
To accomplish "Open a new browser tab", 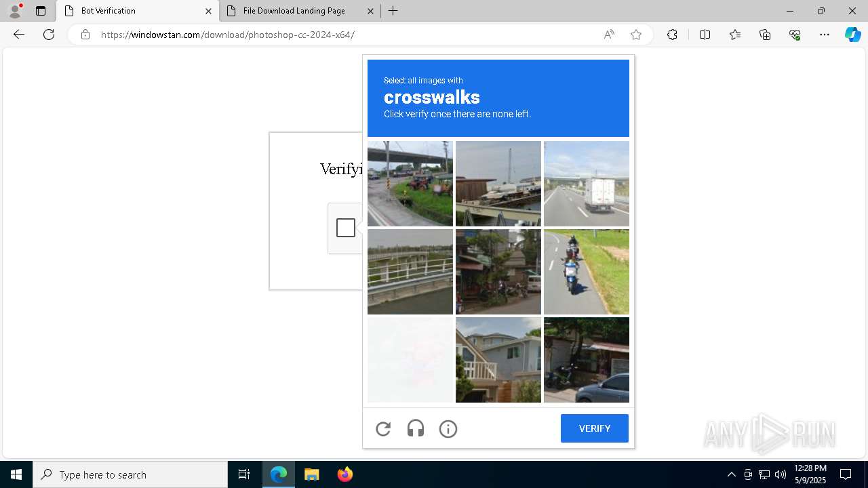I will click(x=393, y=11).
